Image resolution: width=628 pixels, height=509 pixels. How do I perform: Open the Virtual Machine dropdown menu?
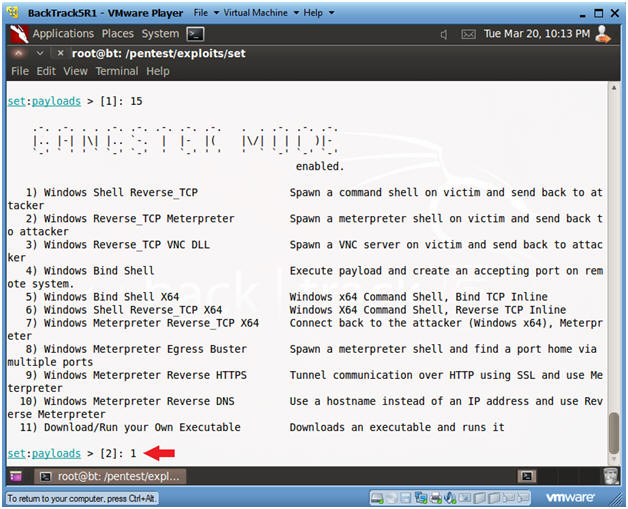point(261,13)
